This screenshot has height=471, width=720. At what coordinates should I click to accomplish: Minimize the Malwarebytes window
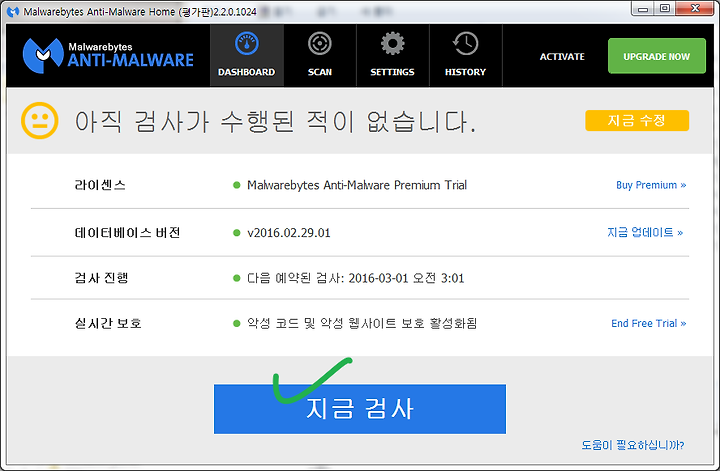click(643, 9)
